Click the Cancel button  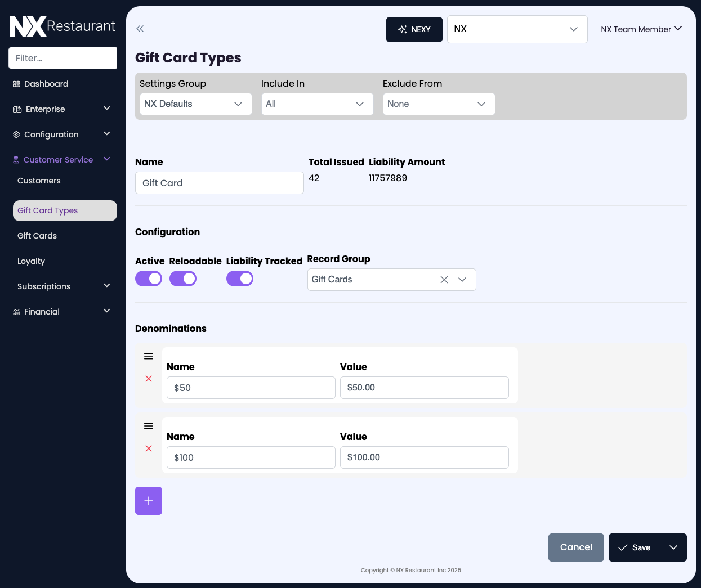click(576, 547)
